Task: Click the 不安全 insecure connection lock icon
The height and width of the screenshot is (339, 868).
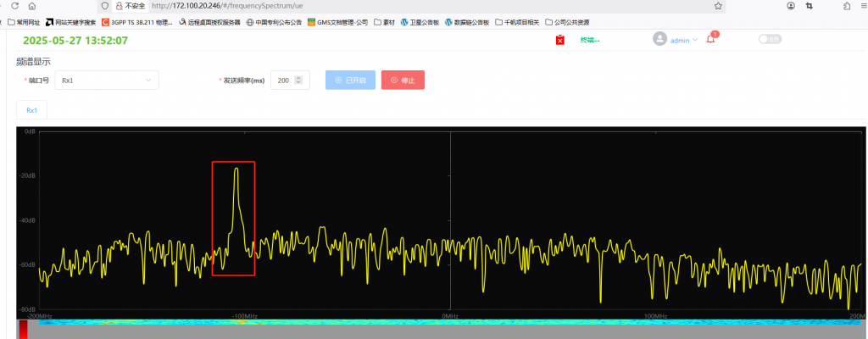Action: (119, 6)
